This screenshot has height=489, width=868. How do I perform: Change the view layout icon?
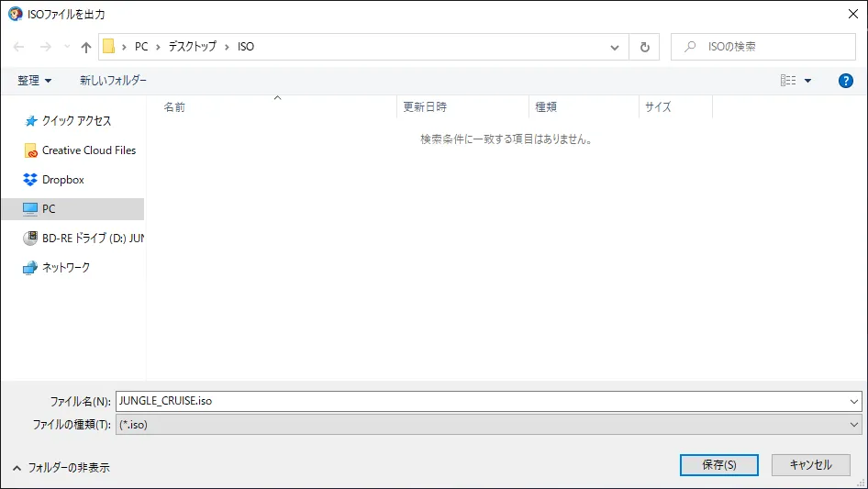pos(788,81)
